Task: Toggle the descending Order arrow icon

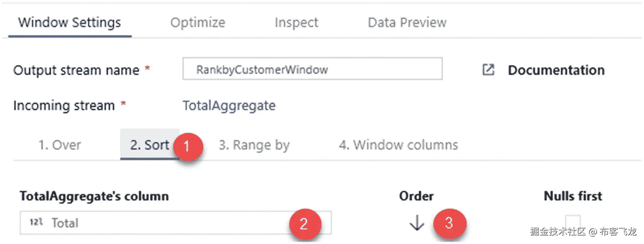Action: coord(417,223)
